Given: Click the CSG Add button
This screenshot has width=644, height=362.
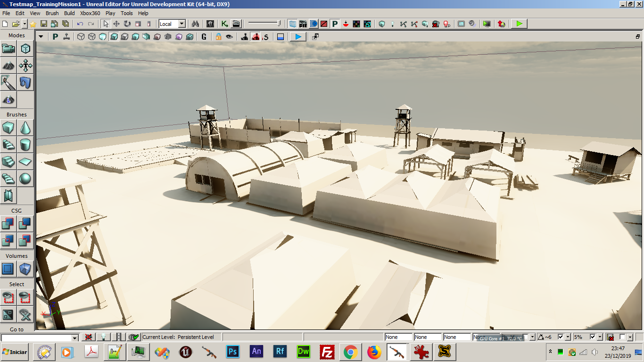Looking at the screenshot, I should [8, 223].
